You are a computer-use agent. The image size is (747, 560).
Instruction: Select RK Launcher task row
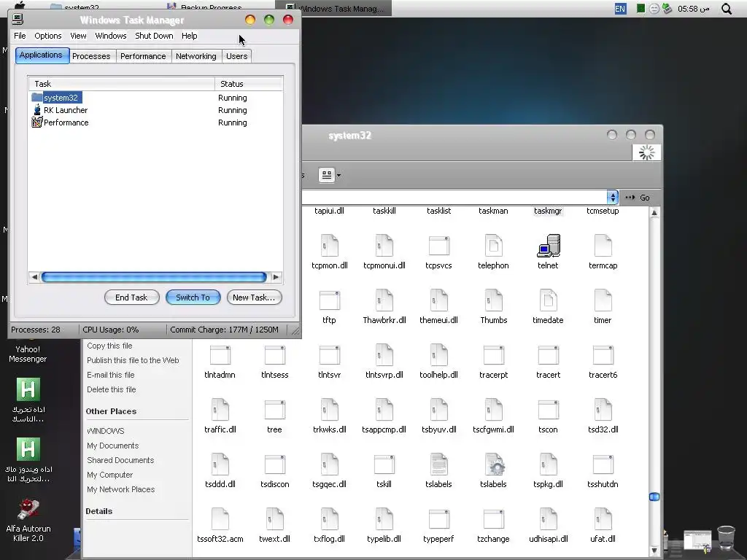155,110
